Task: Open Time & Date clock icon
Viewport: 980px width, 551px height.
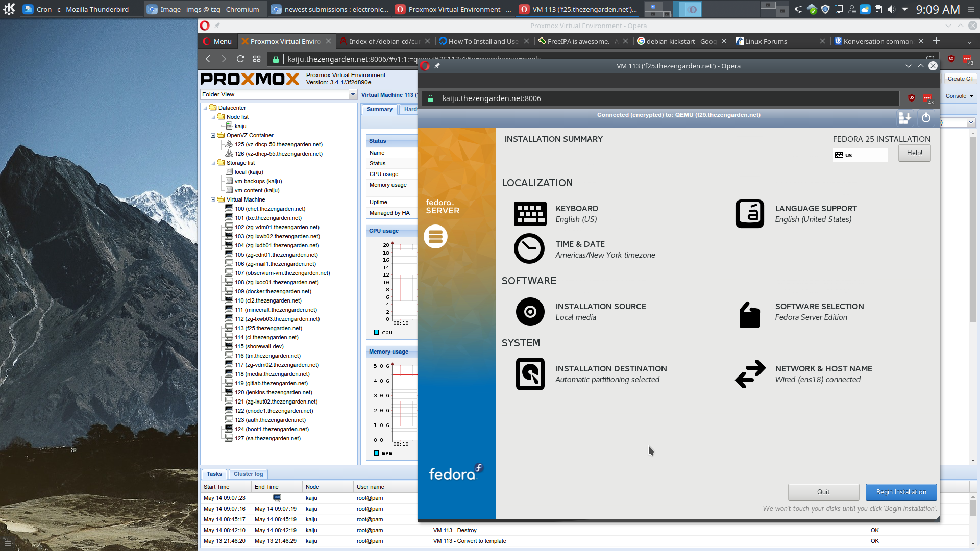Action: (x=529, y=248)
